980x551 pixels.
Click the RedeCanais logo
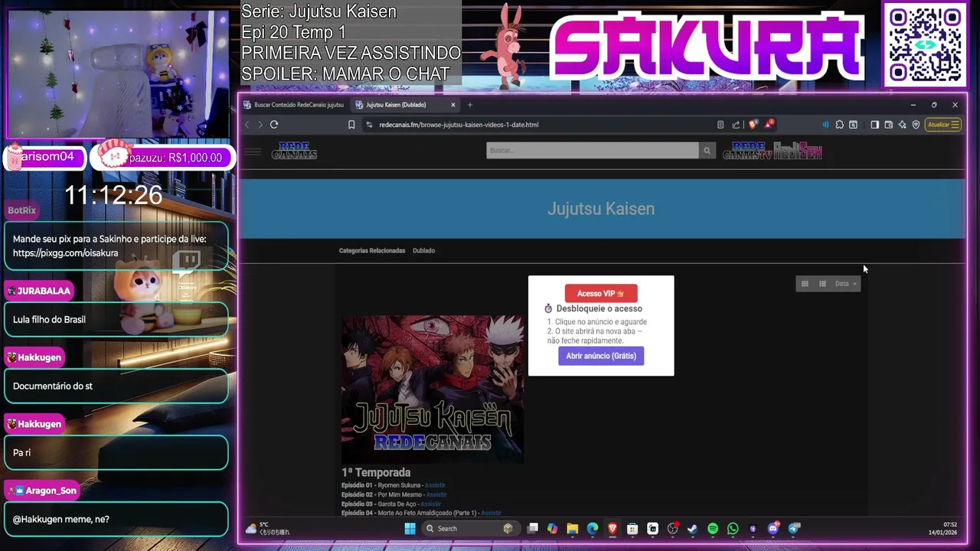pos(294,152)
